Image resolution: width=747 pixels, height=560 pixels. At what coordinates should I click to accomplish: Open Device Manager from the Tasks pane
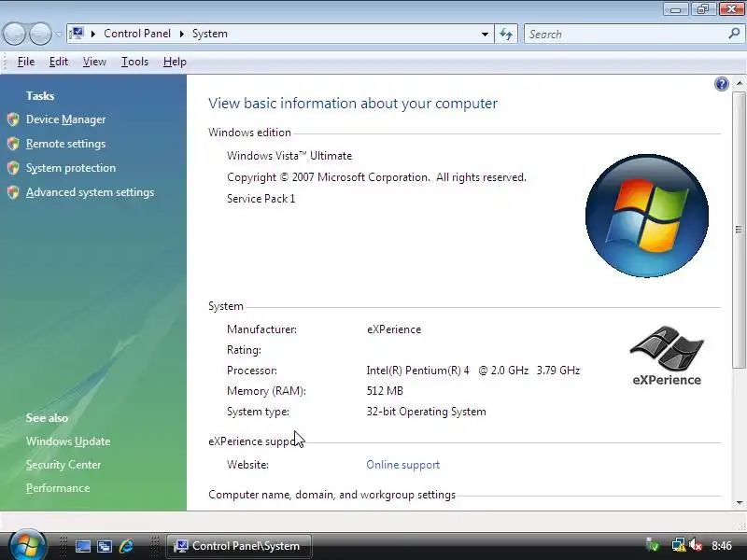point(65,119)
